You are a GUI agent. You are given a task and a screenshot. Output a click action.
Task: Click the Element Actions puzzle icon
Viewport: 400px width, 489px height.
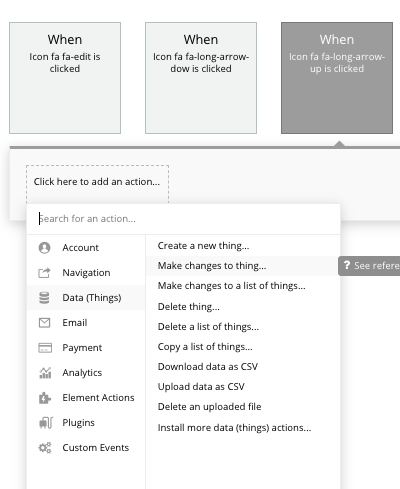coord(45,398)
